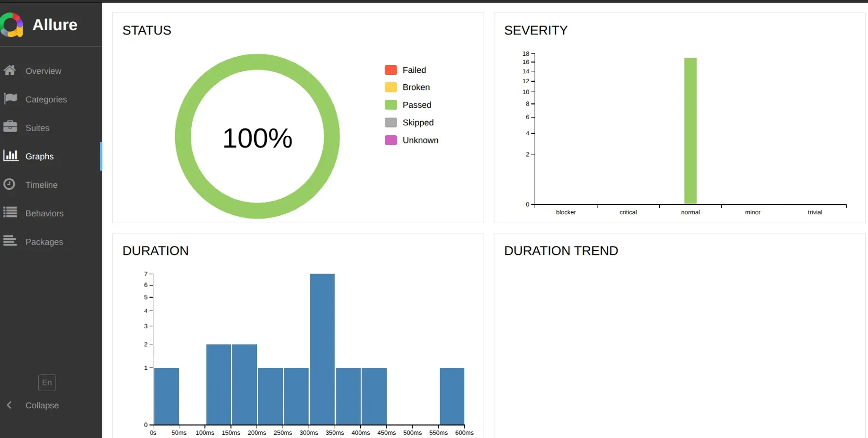Select the Overview home icon
This screenshot has height=438, width=868.
click(x=10, y=70)
